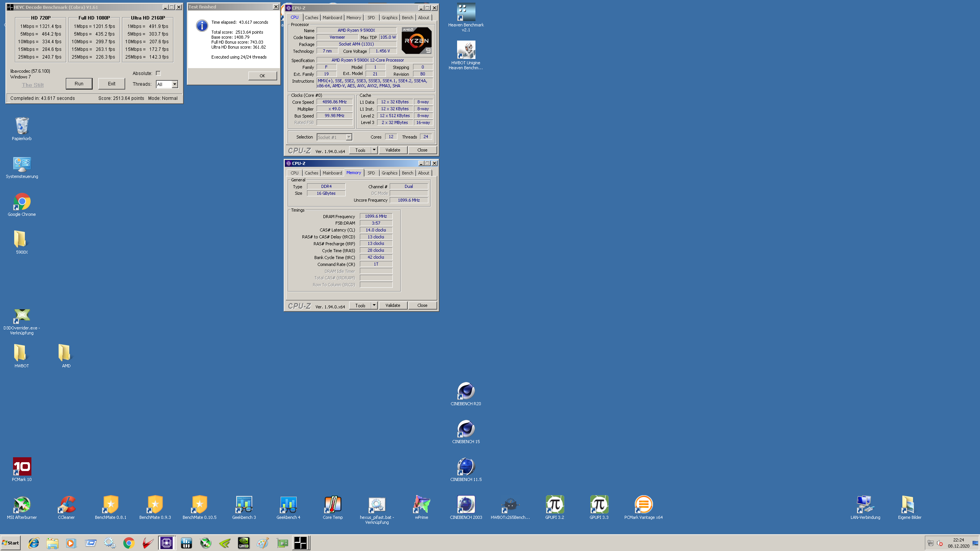Screen dimensions: 980x551
Task: Click Exit in HEVC Decode Benchmark
Action: 111,84
